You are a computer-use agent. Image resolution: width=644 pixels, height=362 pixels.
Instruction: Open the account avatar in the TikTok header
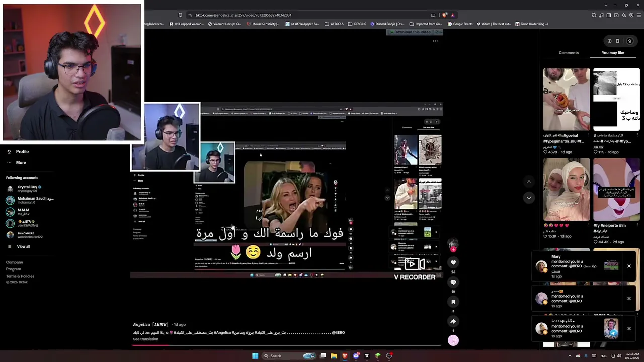point(629,41)
